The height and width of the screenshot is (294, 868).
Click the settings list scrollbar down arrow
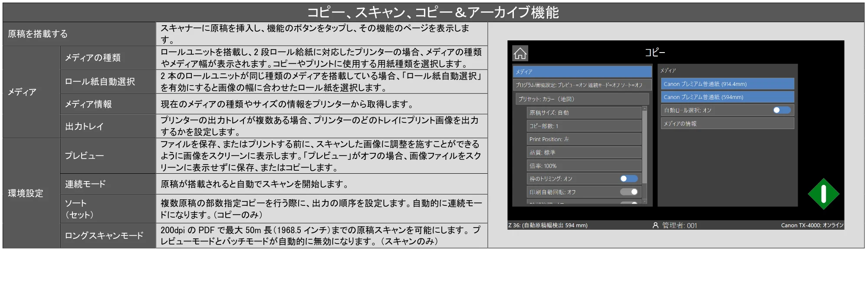(644, 202)
